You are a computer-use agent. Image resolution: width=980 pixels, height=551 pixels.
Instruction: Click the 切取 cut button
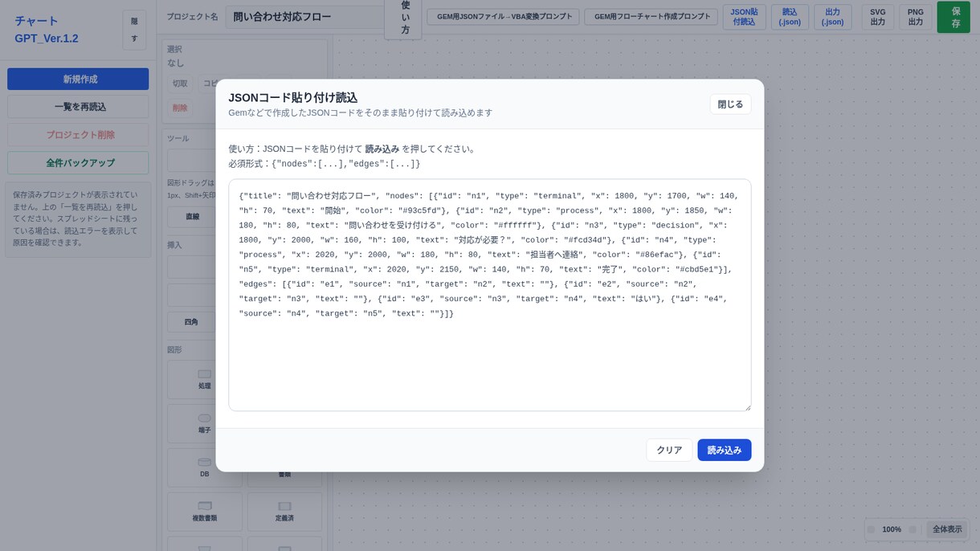tap(180, 84)
